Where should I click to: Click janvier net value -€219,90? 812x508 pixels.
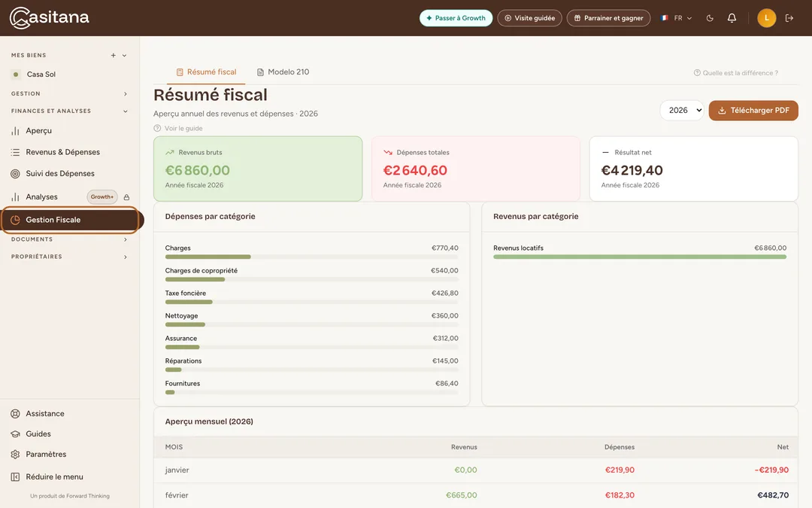[x=771, y=470]
